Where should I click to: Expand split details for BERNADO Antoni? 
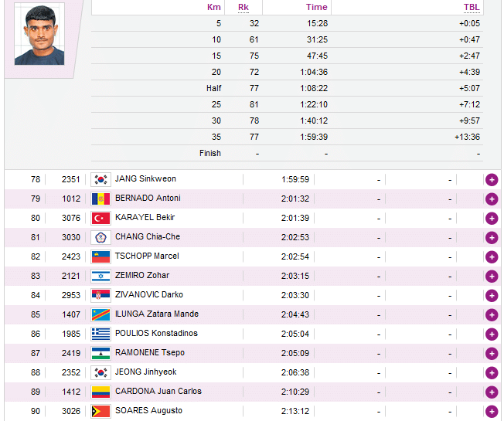click(x=491, y=199)
